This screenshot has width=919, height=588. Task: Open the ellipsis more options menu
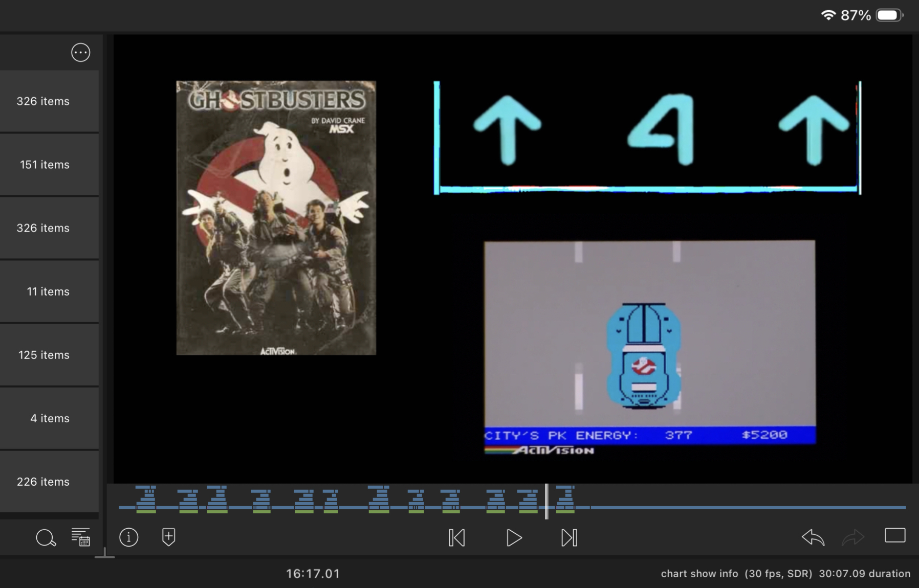tap(80, 53)
